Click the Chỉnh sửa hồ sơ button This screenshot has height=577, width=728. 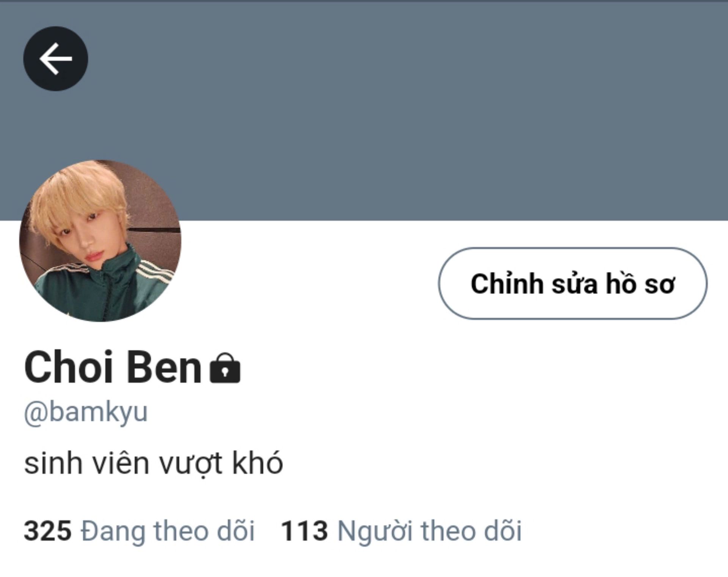(573, 283)
